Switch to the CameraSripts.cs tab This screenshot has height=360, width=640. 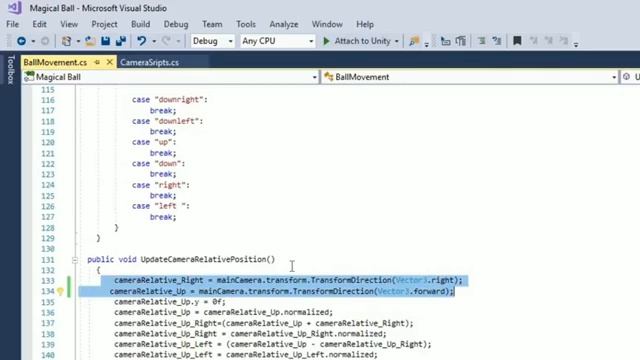pyautogui.click(x=149, y=62)
